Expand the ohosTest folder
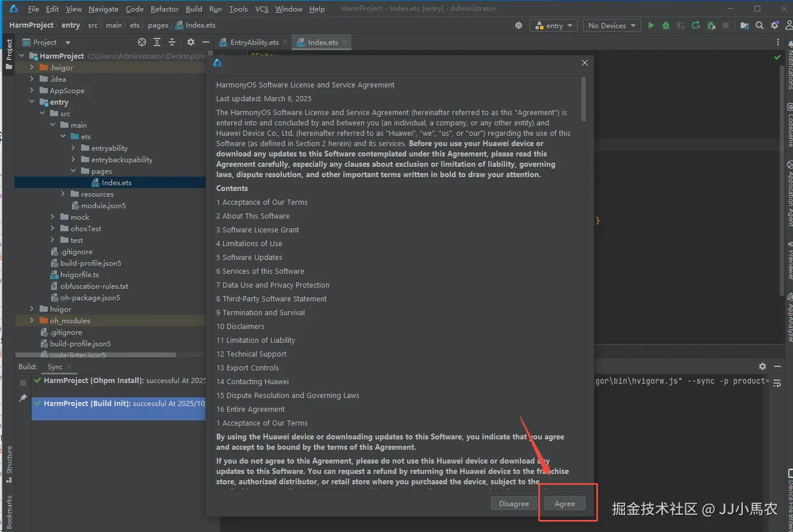Viewport: 793px width, 532px height. point(52,228)
